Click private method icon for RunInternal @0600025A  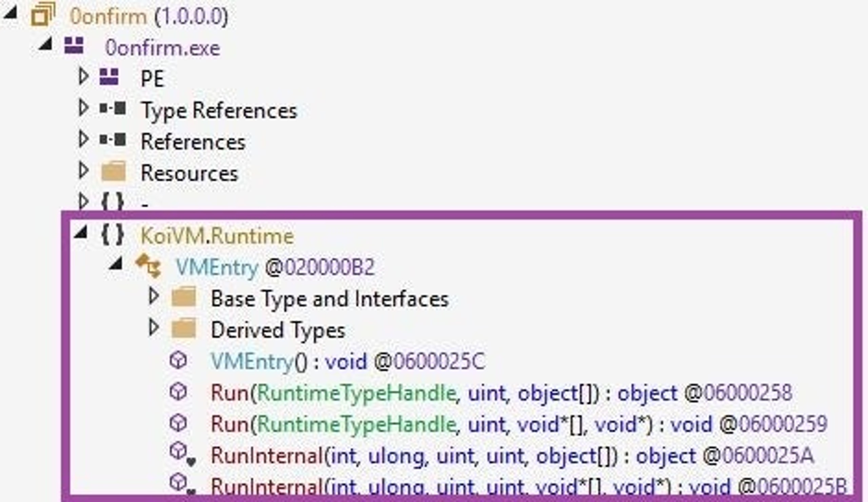182,455
